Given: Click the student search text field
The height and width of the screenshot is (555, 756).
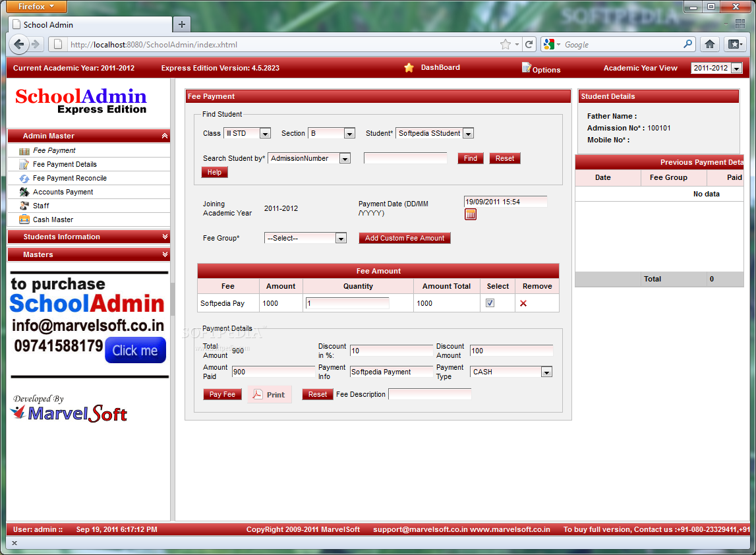Looking at the screenshot, I should click(x=405, y=159).
